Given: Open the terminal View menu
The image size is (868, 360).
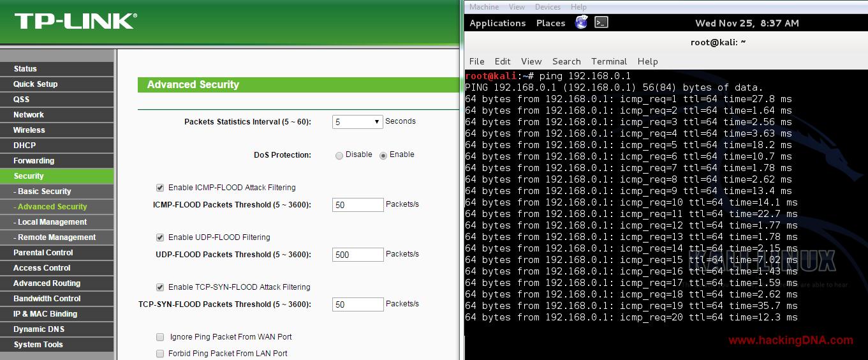Looking at the screenshot, I should click(x=531, y=61).
